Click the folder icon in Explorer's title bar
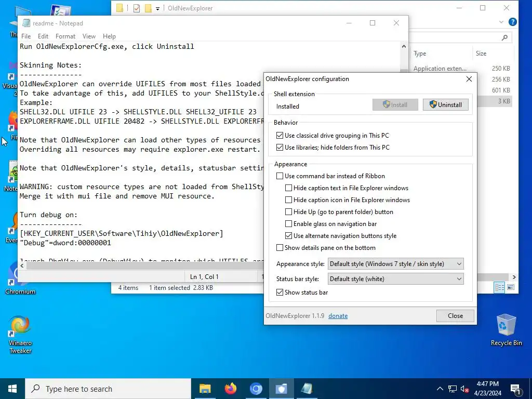The width and height of the screenshot is (532, 399). (120, 8)
